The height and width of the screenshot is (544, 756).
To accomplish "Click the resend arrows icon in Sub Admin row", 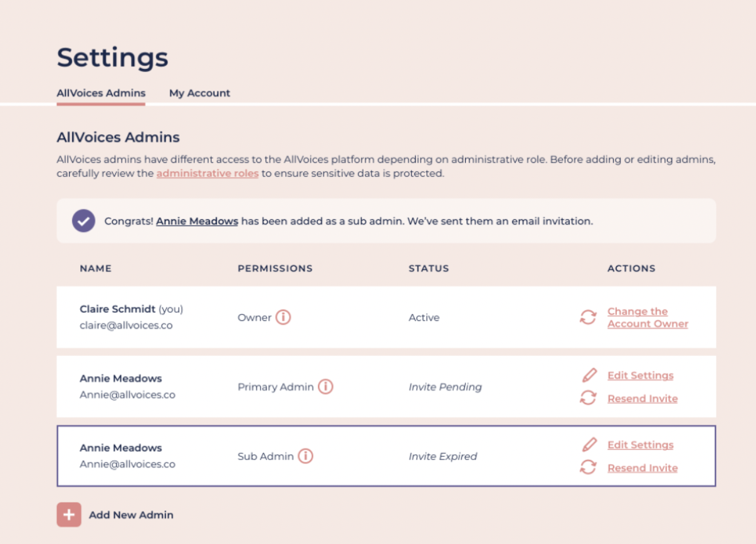I will [588, 468].
